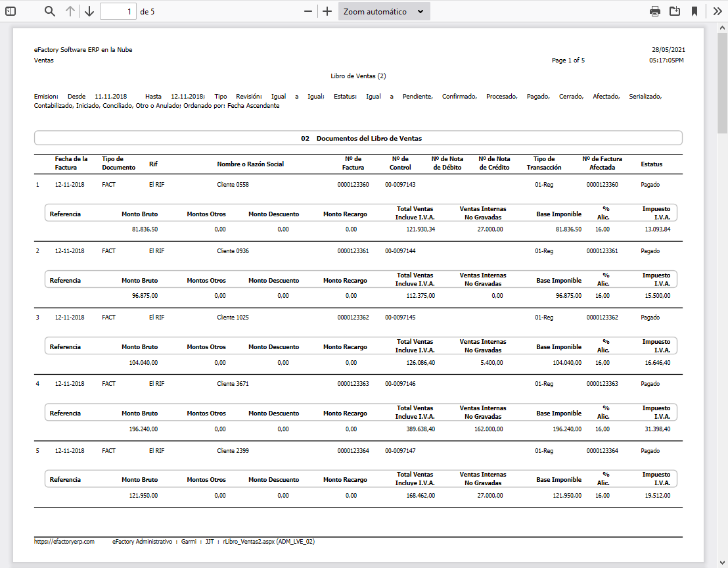Click invoice number 0000123364 in Nº de Factura
This screenshot has width=728, height=568.
coord(353,451)
